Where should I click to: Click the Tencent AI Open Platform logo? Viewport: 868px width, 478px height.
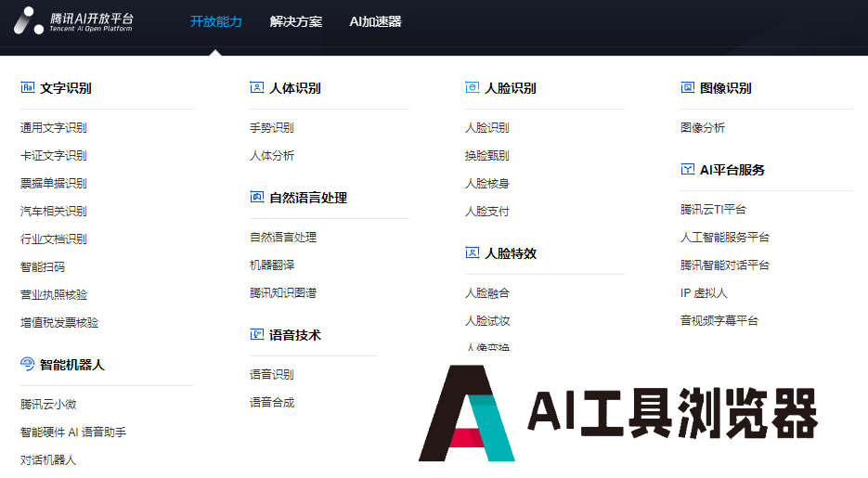click(73, 21)
